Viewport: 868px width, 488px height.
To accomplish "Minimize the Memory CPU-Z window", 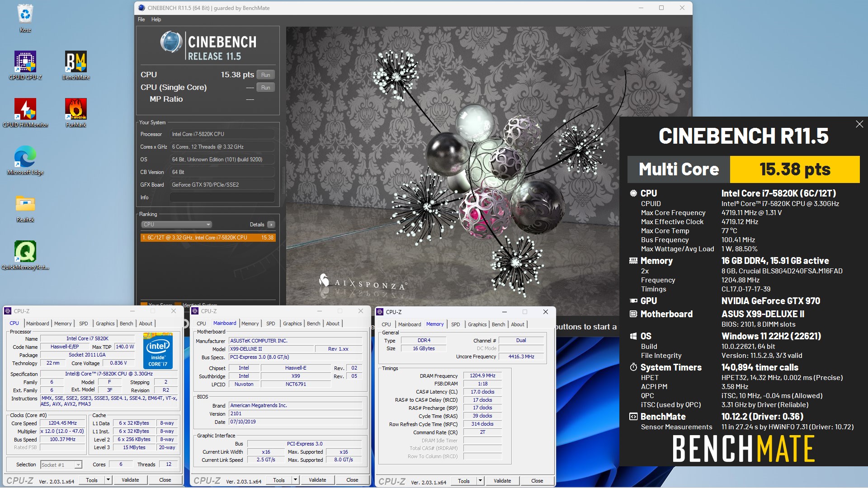I will pos(504,312).
